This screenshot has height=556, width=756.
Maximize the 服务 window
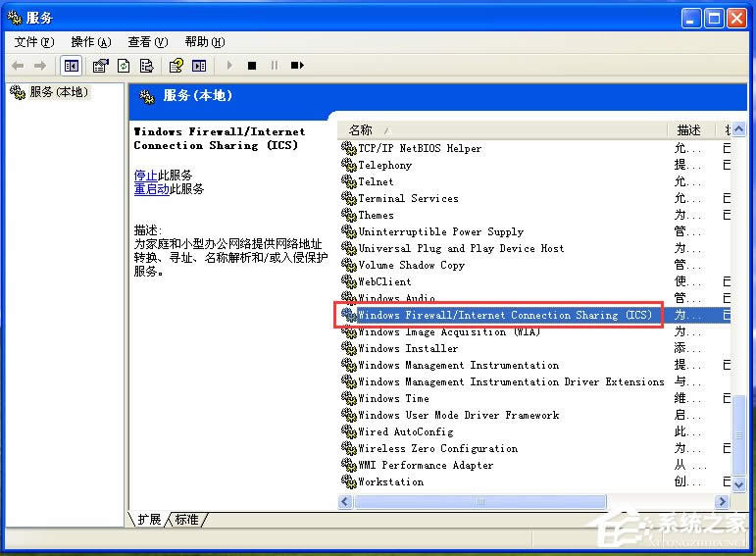point(714,19)
